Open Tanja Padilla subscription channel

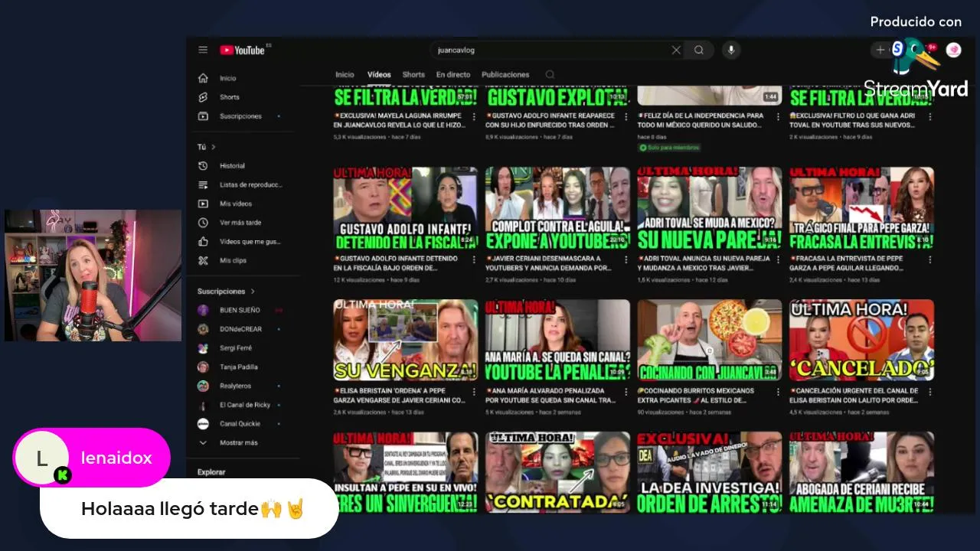[x=238, y=367]
